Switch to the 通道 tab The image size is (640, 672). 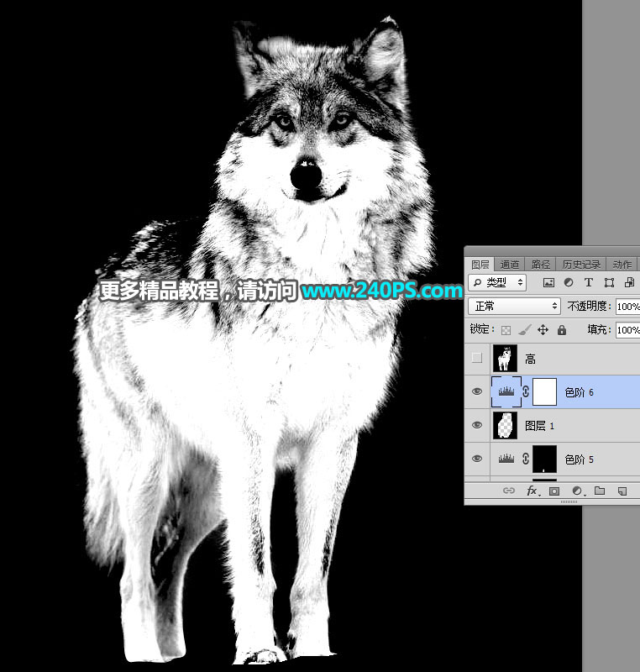(x=510, y=264)
